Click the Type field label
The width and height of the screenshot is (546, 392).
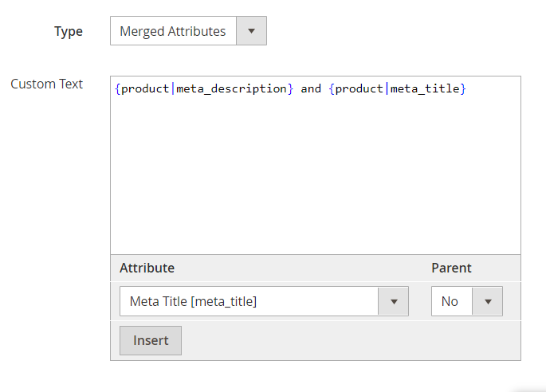point(69,31)
